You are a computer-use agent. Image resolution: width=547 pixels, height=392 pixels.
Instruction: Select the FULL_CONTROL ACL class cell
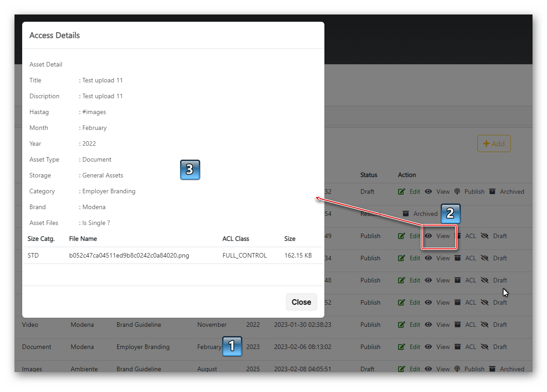click(x=244, y=255)
